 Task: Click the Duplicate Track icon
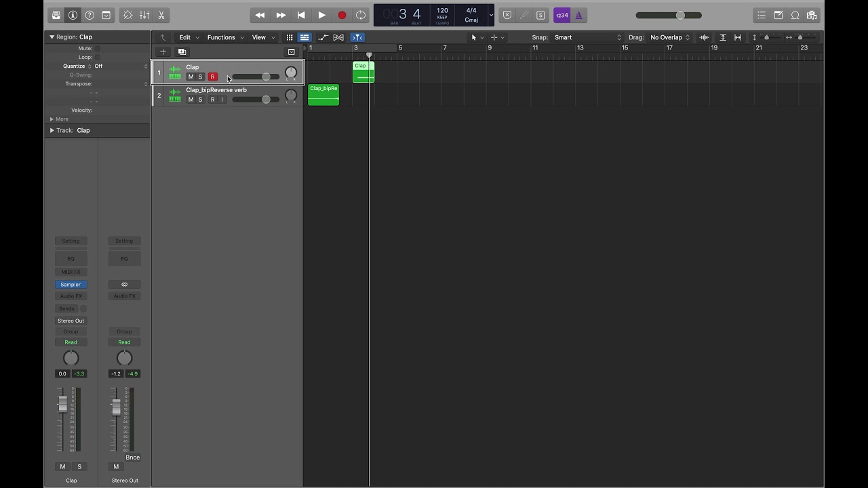click(182, 52)
